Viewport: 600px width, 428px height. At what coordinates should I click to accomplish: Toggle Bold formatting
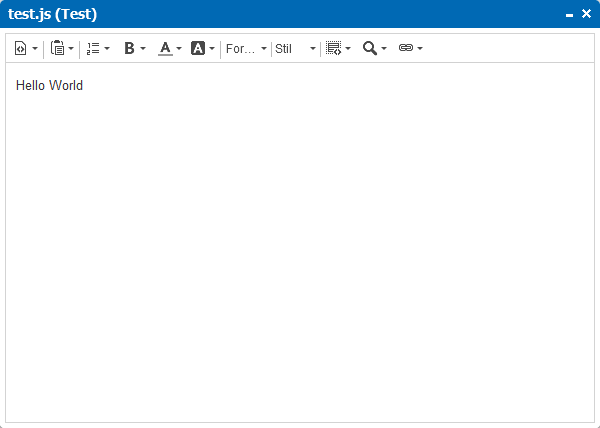click(129, 48)
